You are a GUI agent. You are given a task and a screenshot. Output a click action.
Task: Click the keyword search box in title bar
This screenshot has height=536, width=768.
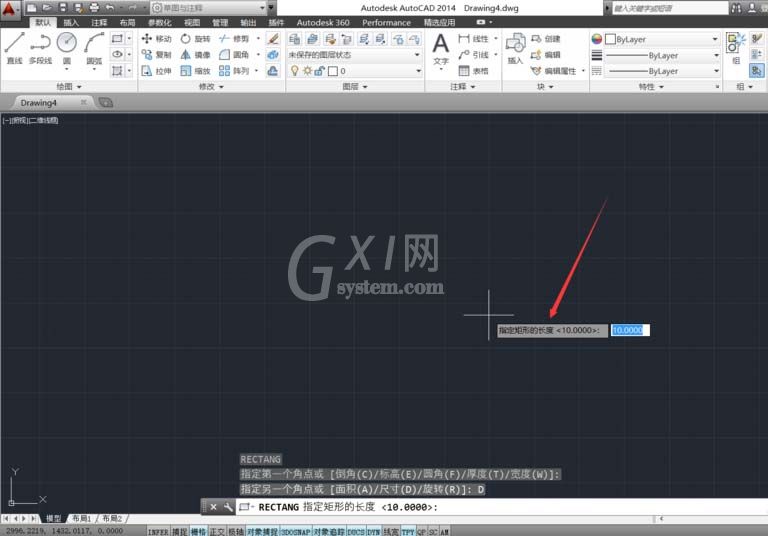(x=670, y=8)
